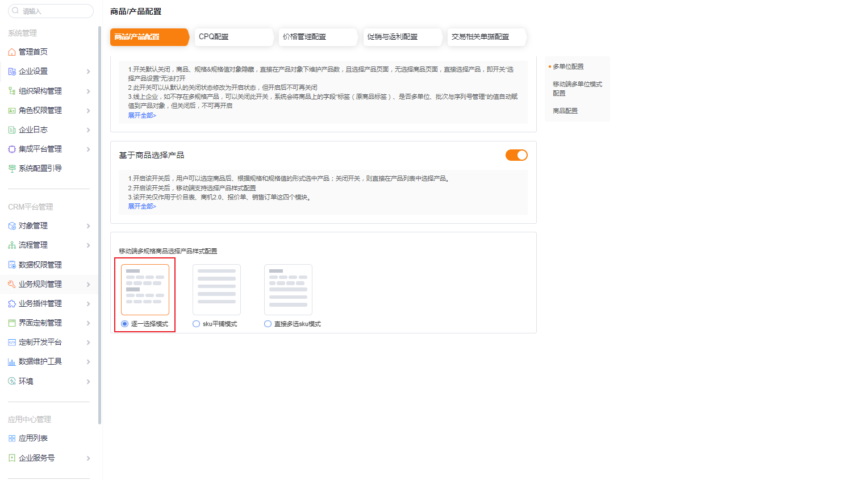868x480 pixels.
Task: Expand the 企业日志 submenu arrow
Action: [88, 130]
